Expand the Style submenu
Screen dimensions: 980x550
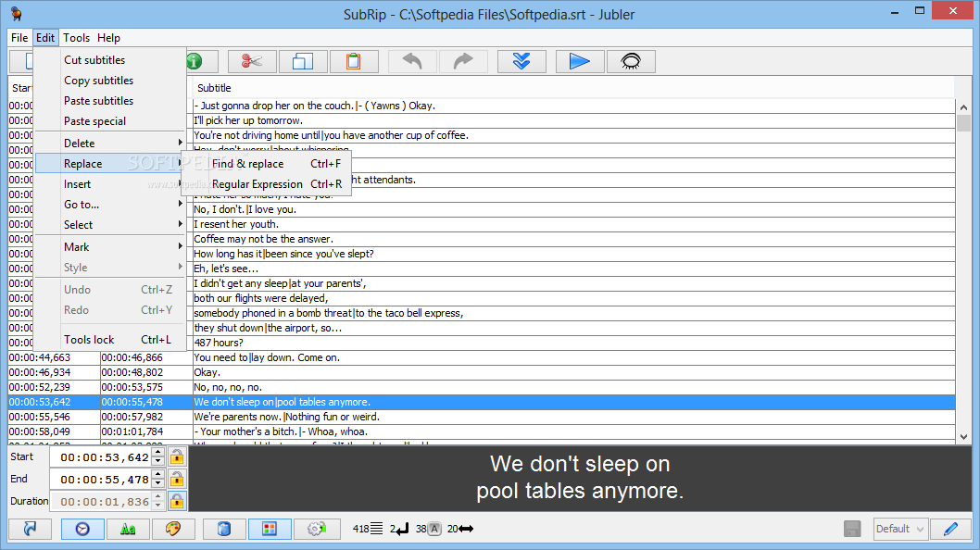point(110,268)
